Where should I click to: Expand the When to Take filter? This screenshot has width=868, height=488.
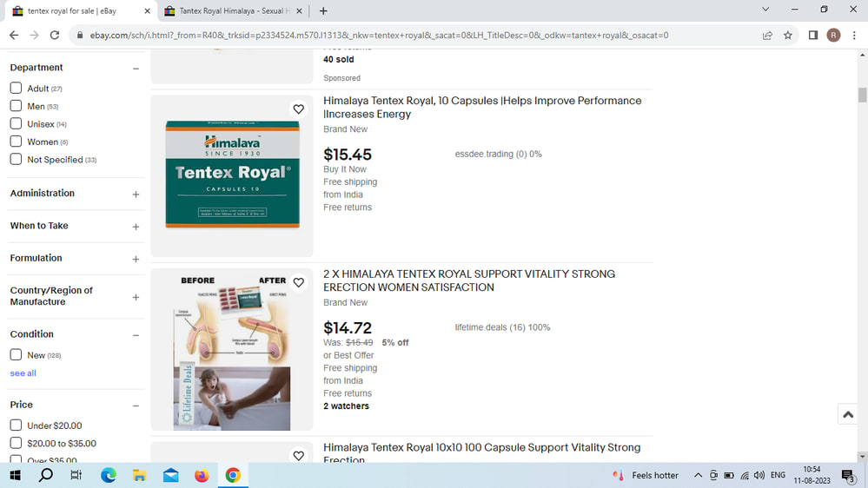(x=136, y=227)
